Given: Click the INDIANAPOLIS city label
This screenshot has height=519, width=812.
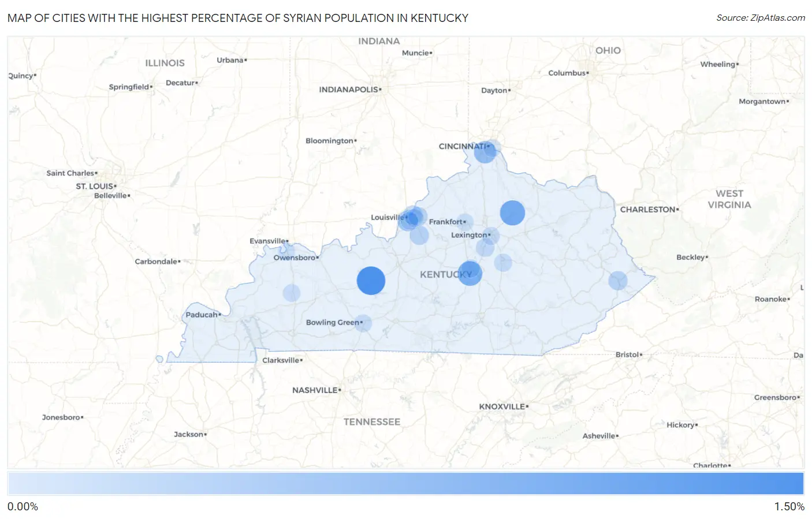Looking at the screenshot, I should click(349, 89).
